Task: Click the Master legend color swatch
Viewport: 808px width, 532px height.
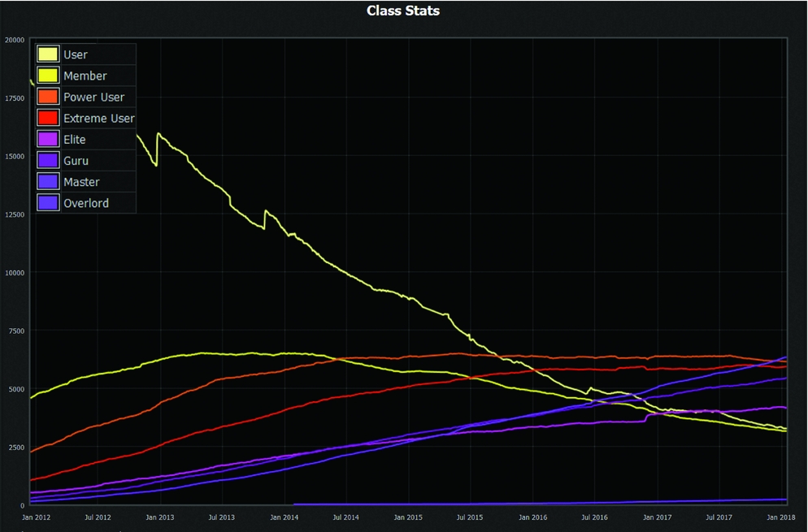Action: tap(48, 182)
